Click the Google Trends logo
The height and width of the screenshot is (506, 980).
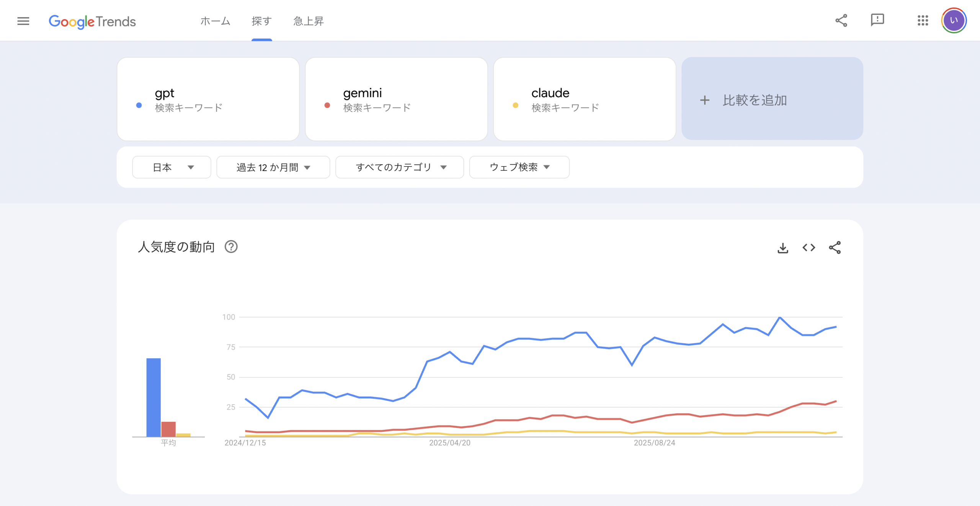92,21
